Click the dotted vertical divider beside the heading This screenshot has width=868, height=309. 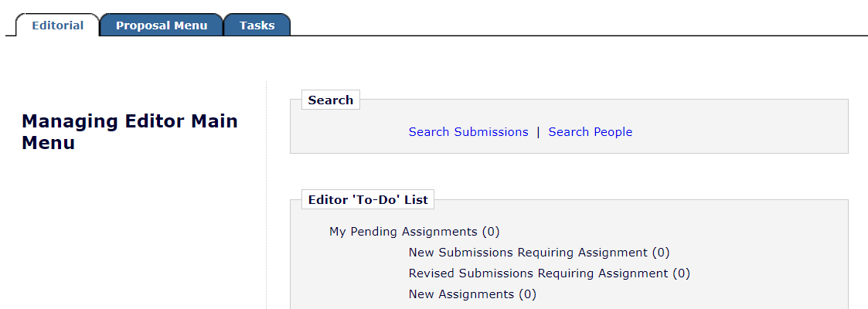(x=267, y=193)
